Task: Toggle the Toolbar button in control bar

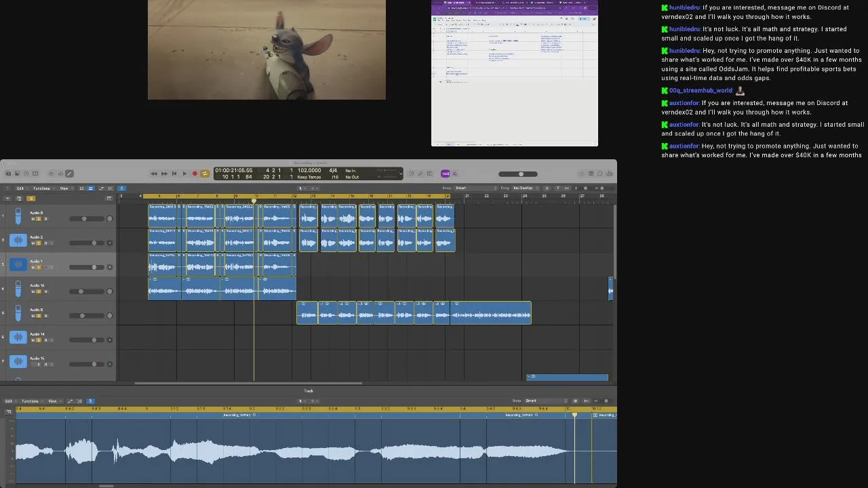Action: pos(35,174)
